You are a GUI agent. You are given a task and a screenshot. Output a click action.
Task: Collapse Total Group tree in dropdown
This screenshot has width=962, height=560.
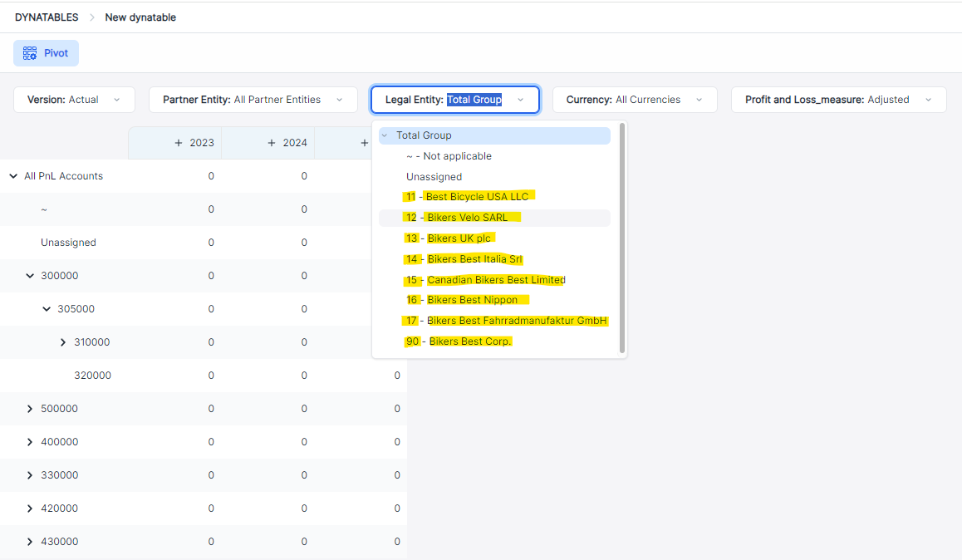tap(385, 135)
